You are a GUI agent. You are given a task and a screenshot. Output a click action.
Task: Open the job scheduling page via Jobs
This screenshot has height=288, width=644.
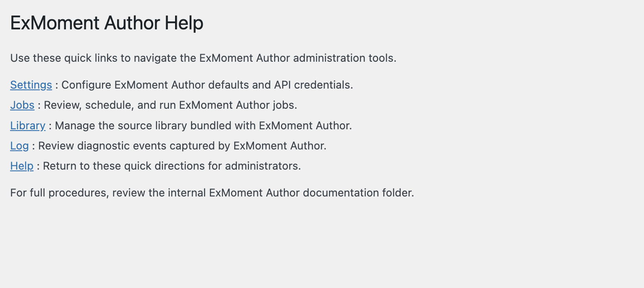(x=22, y=105)
